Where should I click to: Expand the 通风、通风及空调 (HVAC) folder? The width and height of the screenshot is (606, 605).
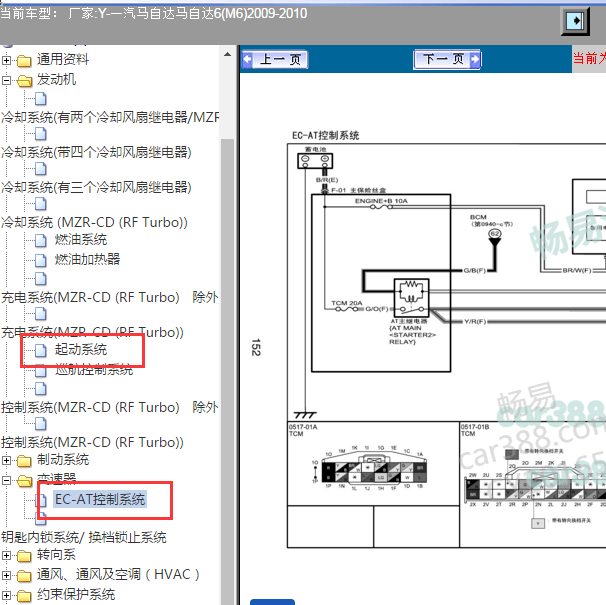pyautogui.click(x=6, y=575)
